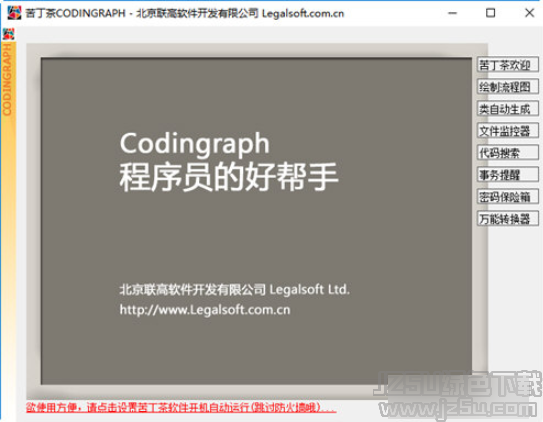Click the small Codingraph logo icon below title bar
Image resolution: width=543 pixels, height=422 pixels.
coord(8,34)
